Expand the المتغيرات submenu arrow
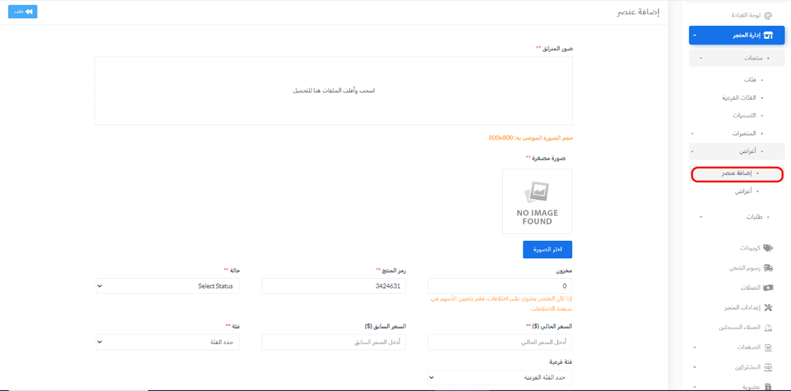This screenshot has width=791, height=391. 692,134
